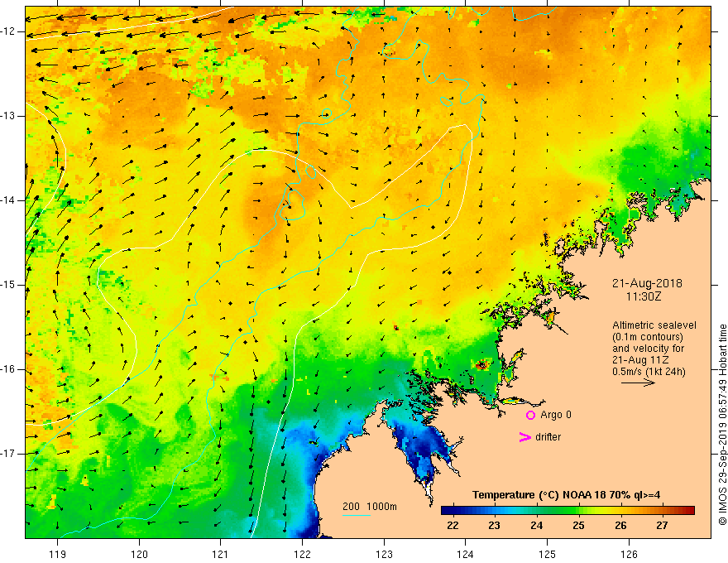This screenshot has width=728, height=563.
Task: Click the 'Altimetric sealevel' caption line
Action: click(654, 325)
